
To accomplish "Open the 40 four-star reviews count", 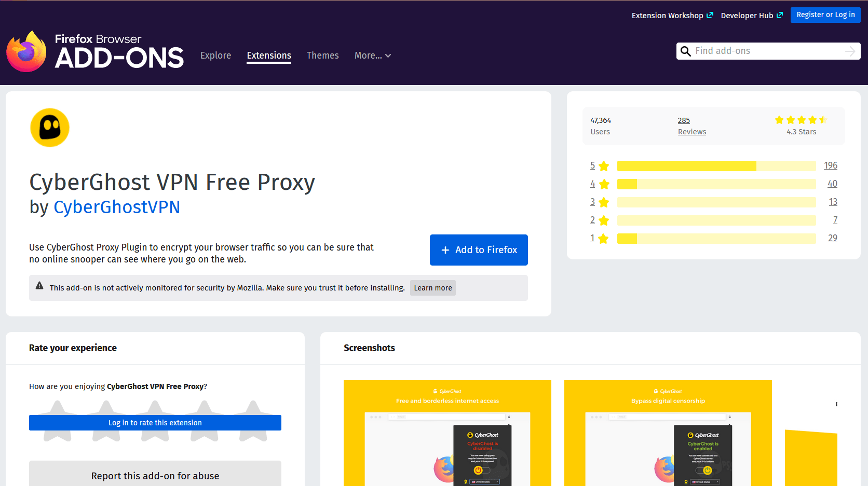I will click(832, 184).
